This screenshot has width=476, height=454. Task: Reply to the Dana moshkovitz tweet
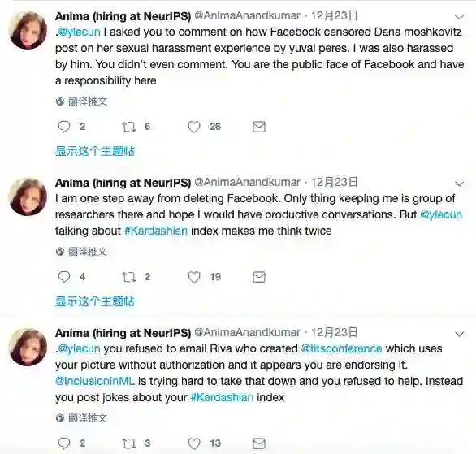64,127
